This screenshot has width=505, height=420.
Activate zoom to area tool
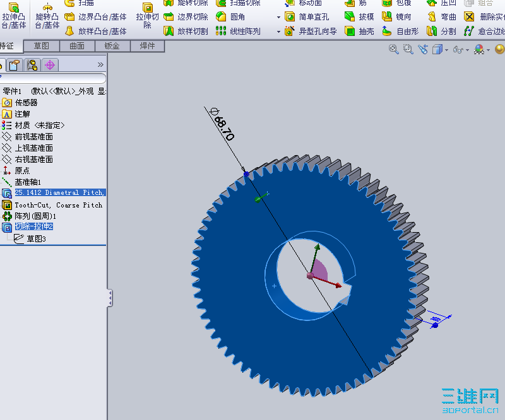pos(408,49)
